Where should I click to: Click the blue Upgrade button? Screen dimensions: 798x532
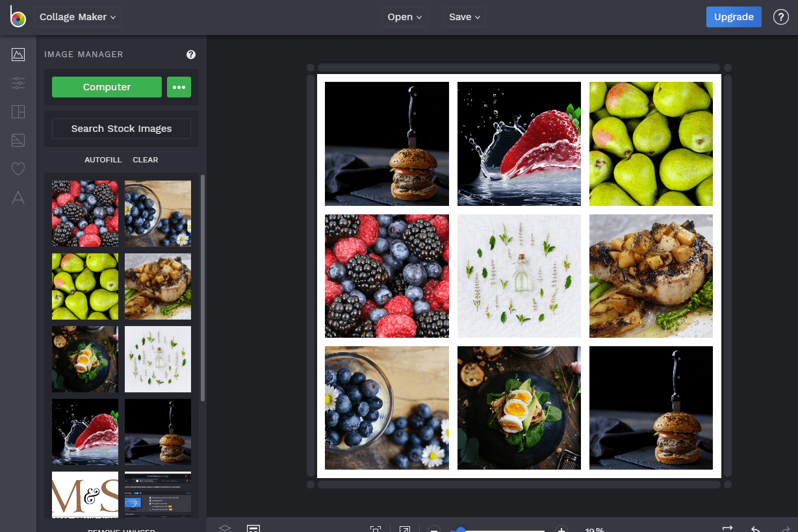734,17
